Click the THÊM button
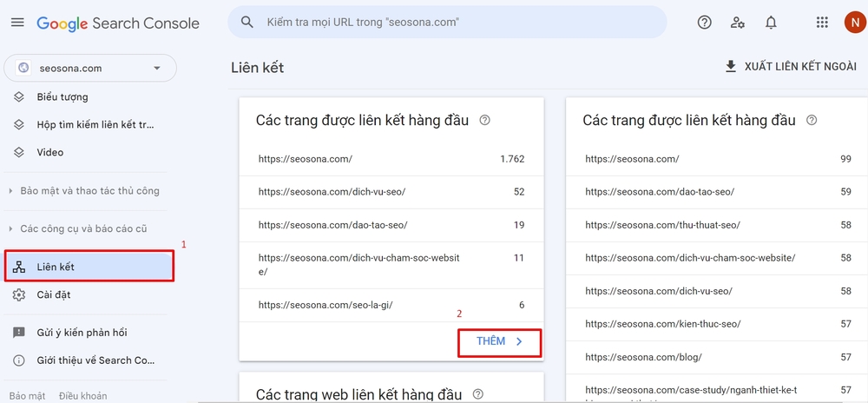The height and width of the screenshot is (403, 868). (x=499, y=341)
